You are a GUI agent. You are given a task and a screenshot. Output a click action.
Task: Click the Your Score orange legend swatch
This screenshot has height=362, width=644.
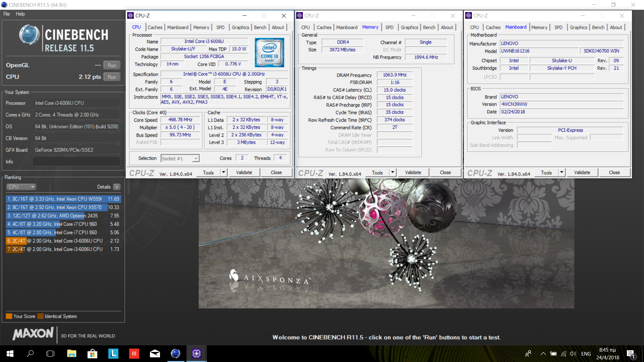(x=9, y=316)
